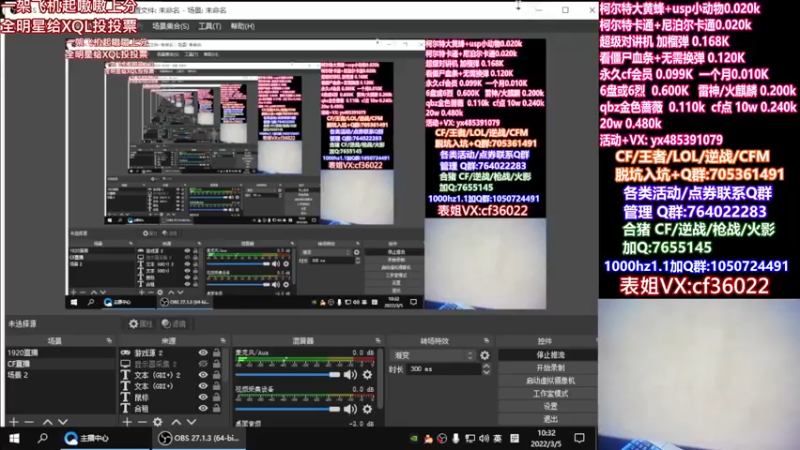The width and height of the screenshot is (800, 450).
Task: Click 开始录制 to start recording
Action: pyautogui.click(x=550, y=367)
